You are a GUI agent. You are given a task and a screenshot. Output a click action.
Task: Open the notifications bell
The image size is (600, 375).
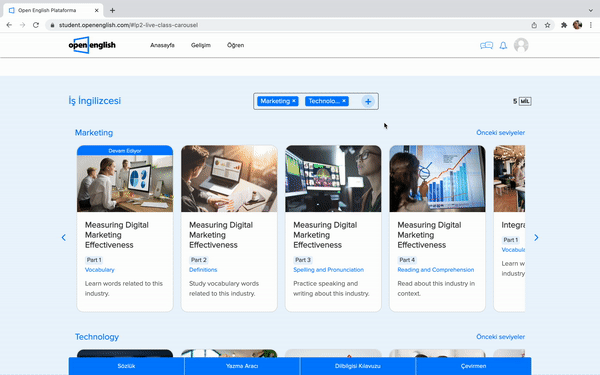[503, 46]
